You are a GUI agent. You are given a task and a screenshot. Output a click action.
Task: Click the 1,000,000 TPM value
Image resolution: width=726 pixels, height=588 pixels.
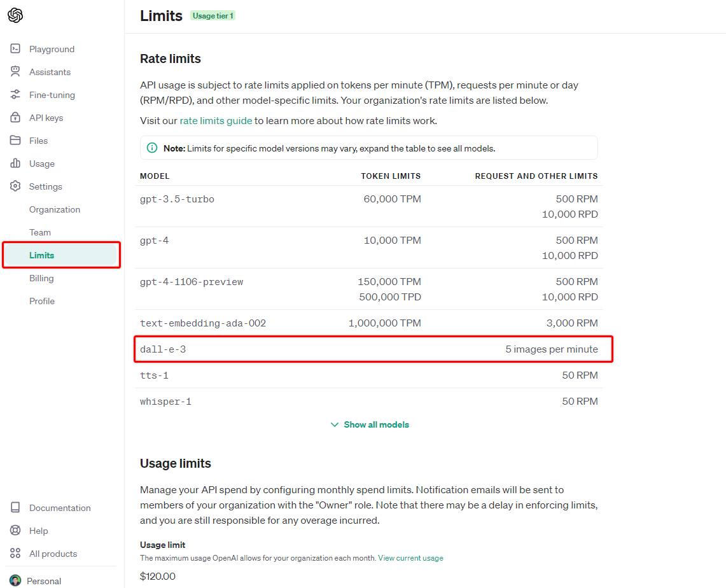pyautogui.click(x=385, y=323)
